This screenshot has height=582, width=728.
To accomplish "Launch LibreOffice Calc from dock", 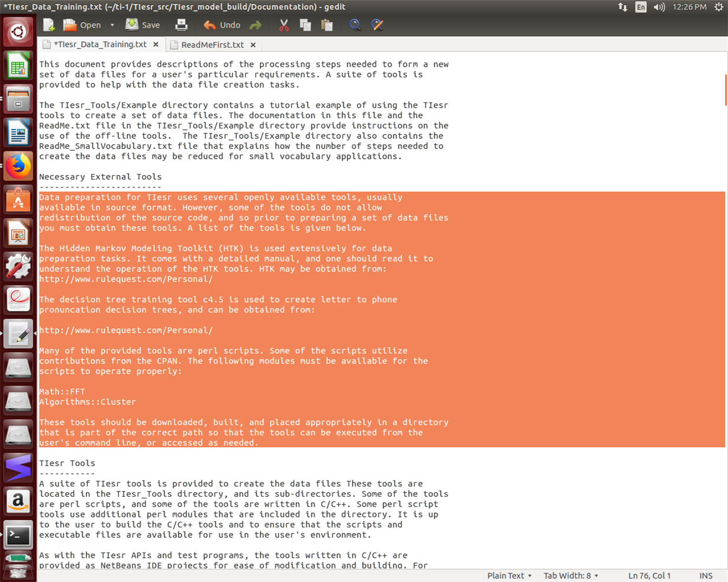I will coord(18,66).
